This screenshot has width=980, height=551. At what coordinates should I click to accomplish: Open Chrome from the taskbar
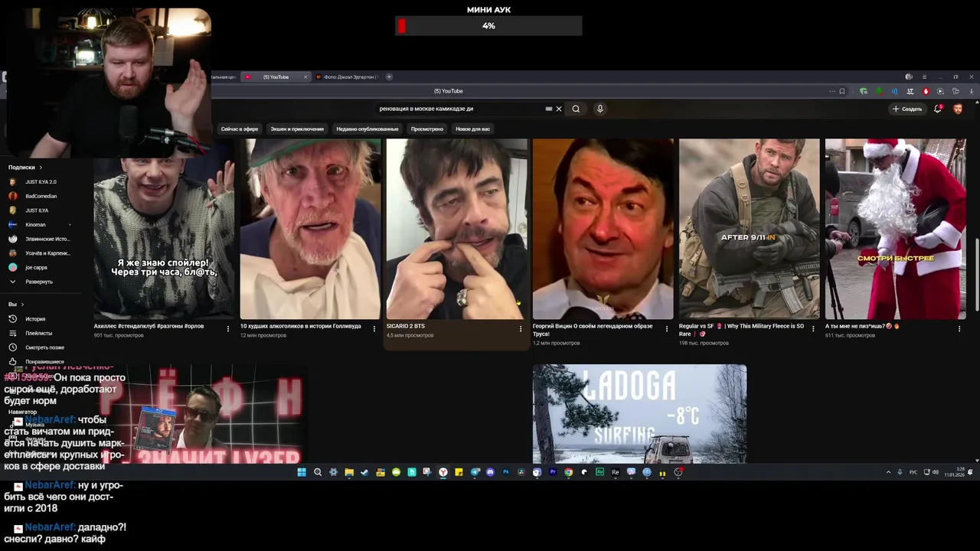568,472
